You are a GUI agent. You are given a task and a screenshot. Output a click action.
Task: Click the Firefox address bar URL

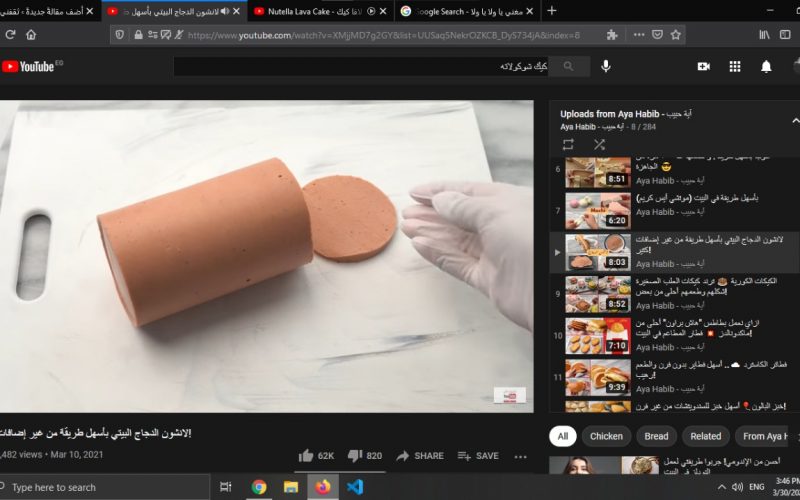coord(383,35)
